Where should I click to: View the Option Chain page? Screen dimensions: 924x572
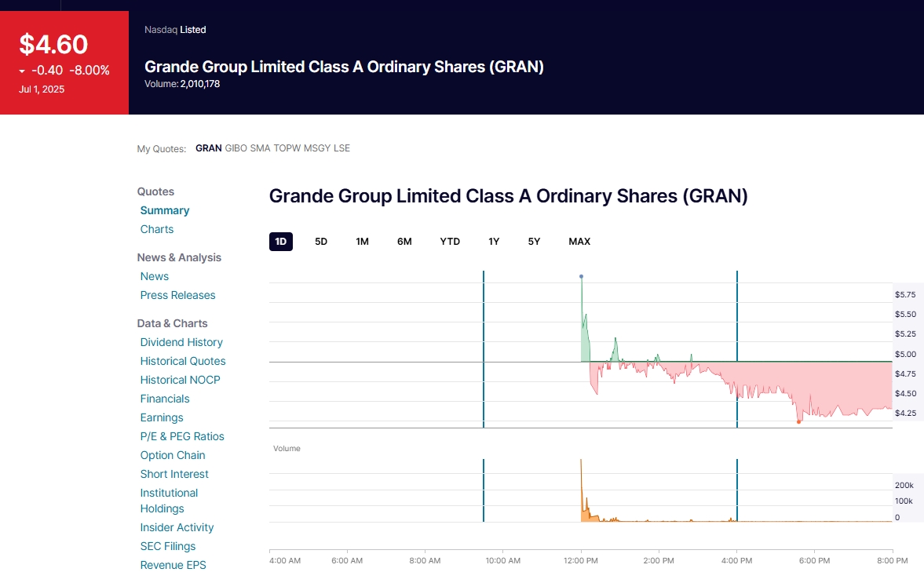pyautogui.click(x=173, y=455)
